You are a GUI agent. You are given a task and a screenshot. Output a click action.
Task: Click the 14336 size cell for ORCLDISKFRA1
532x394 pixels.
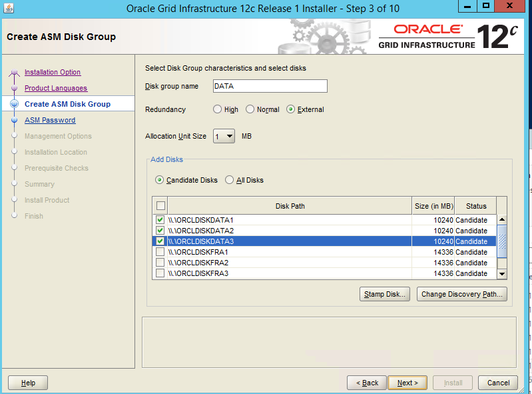(433, 252)
